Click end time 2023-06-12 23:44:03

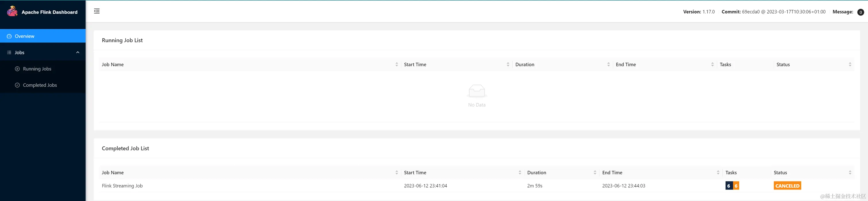click(623, 186)
